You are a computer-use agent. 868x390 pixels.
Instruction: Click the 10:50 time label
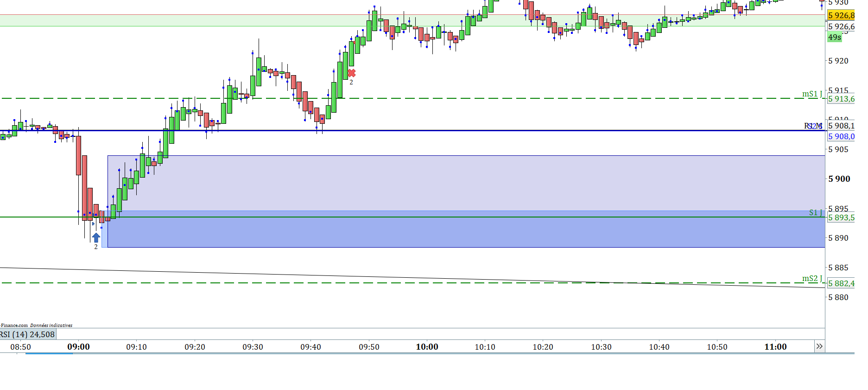pos(717,347)
